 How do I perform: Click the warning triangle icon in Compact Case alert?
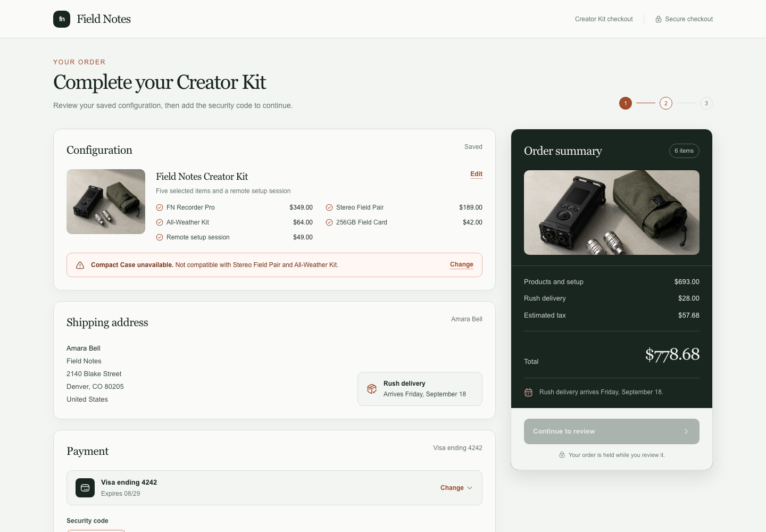click(80, 265)
